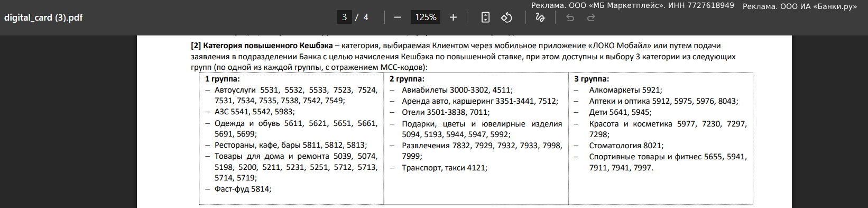Click the total page count 4

[x=366, y=17]
